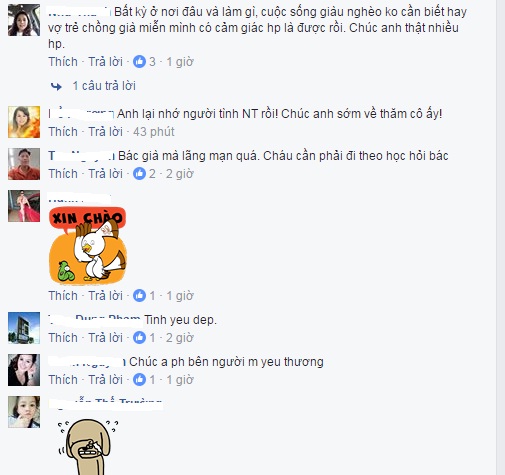
Task: Click the thumbs-up icon with count 2
Action: point(139,174)
